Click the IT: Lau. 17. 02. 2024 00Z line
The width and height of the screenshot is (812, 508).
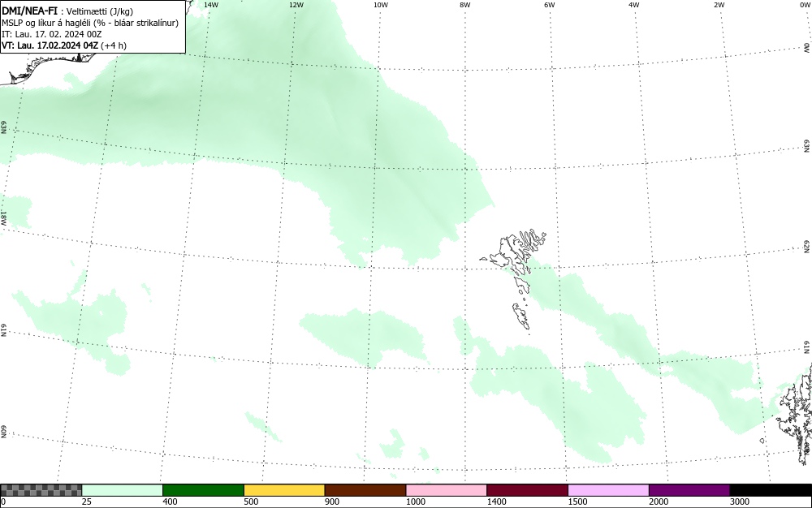tap(52, 35)
